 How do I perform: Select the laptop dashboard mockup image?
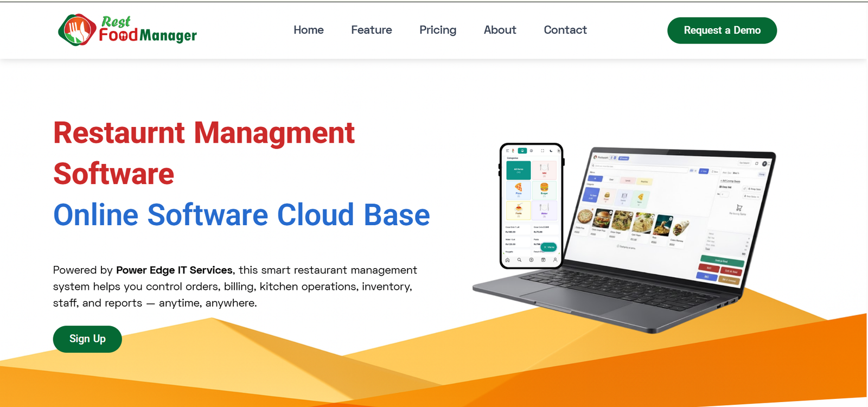[624, 240]
